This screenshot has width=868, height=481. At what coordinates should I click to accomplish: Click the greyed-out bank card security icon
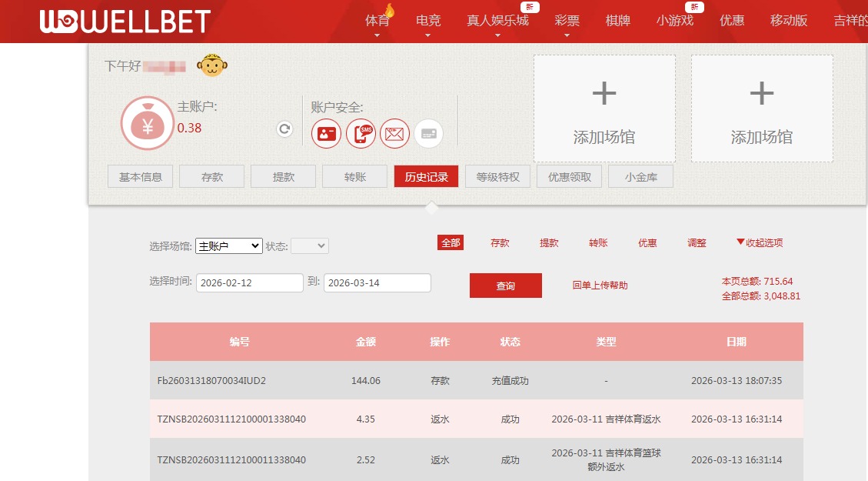point(428,133)
